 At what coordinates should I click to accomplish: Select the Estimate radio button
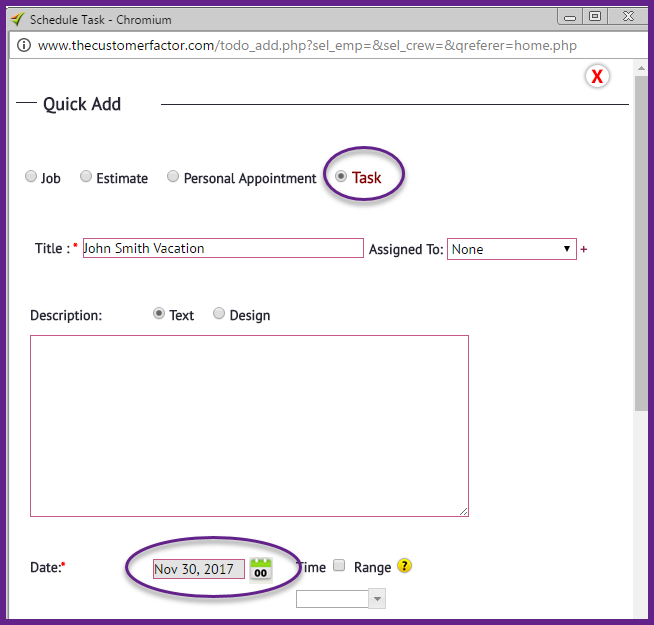pos(86,176)
